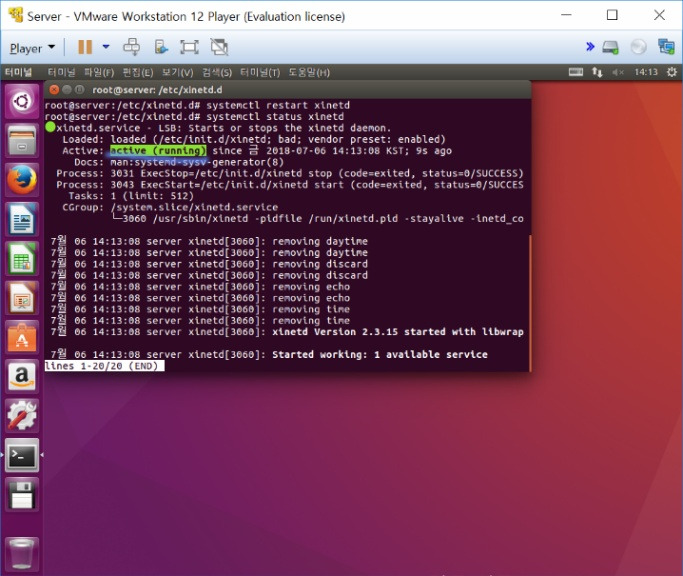Click 'systemctl status xinetd' command line
The width and height of the screenshot is (683, 576).
pos(275,117)
